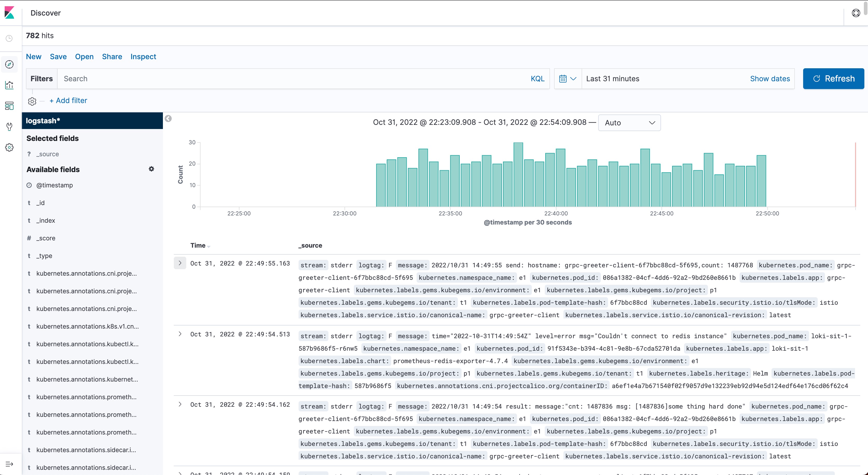Focus the Search query input
This screenshot has width=868, height=475.
pyautogui.click(x=293, y=79)
